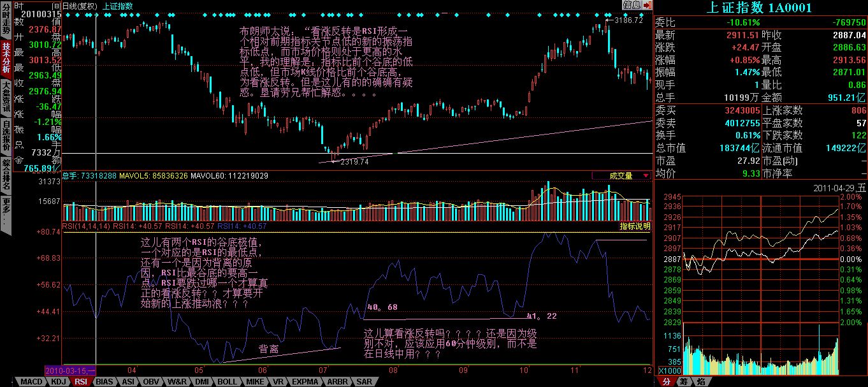Click the 日线(复权) period label
Screen dimensions: 868x387
click(x=80, y=6)
